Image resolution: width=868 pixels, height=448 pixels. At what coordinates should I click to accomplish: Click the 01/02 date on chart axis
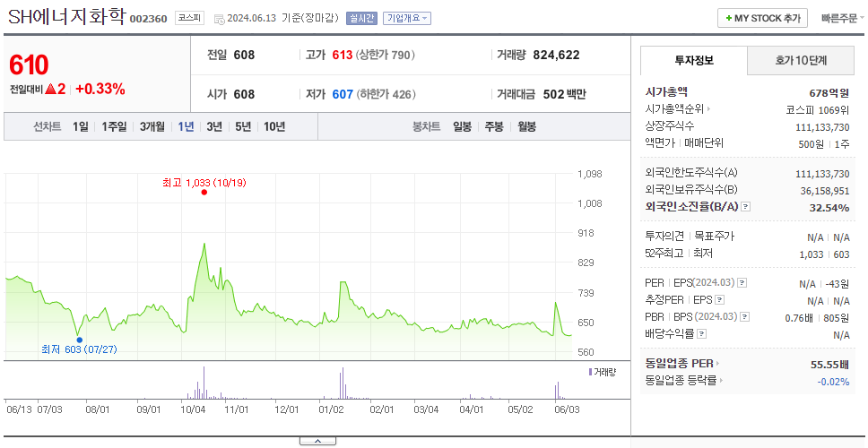(x=332, y=409)
